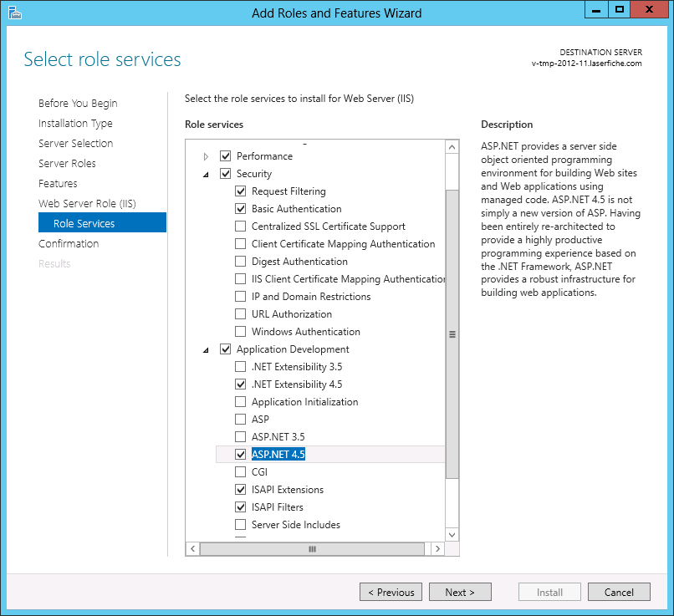Enable the Windows Authentication checkbox

pyautogui.click(x=241, y=332)
